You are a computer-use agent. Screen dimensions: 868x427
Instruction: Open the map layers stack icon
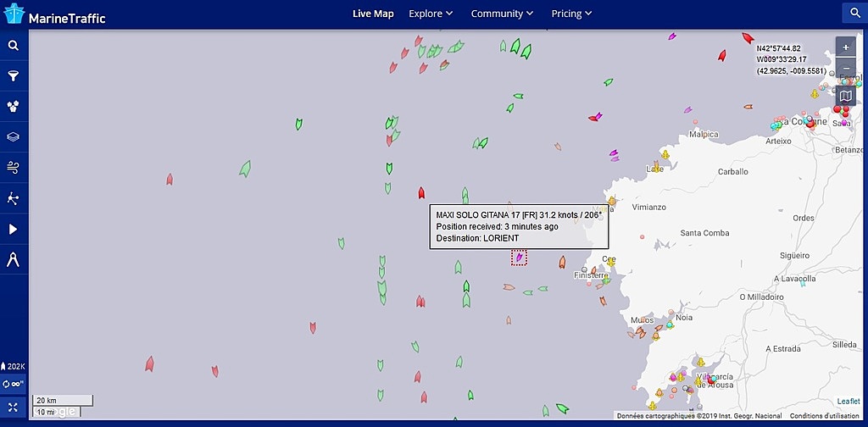click(x=14, y=136)
